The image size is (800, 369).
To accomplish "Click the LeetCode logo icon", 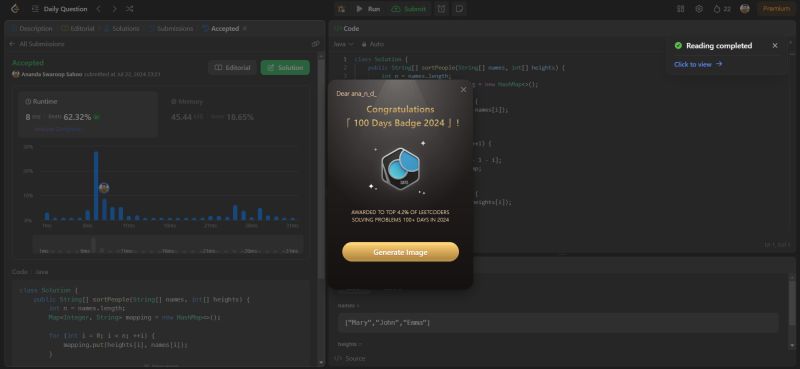I will [x=15, y=9].
